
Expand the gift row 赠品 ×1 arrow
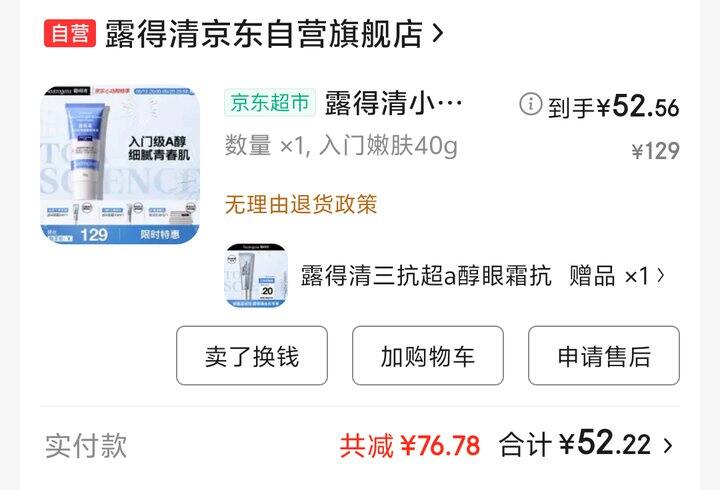pos(661,276)
